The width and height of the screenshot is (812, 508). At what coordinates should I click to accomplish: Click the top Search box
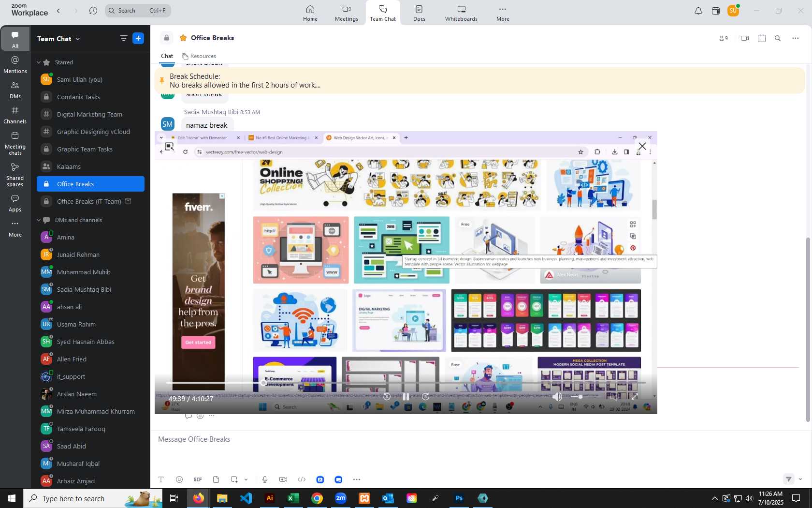pos(138,11)
